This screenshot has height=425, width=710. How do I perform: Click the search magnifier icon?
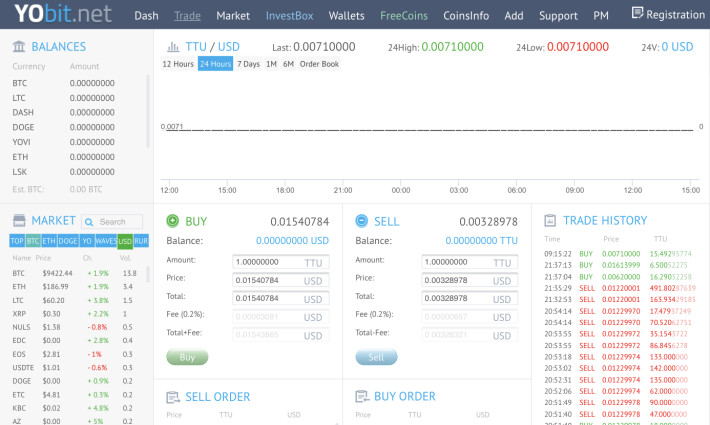pos(89,222)
